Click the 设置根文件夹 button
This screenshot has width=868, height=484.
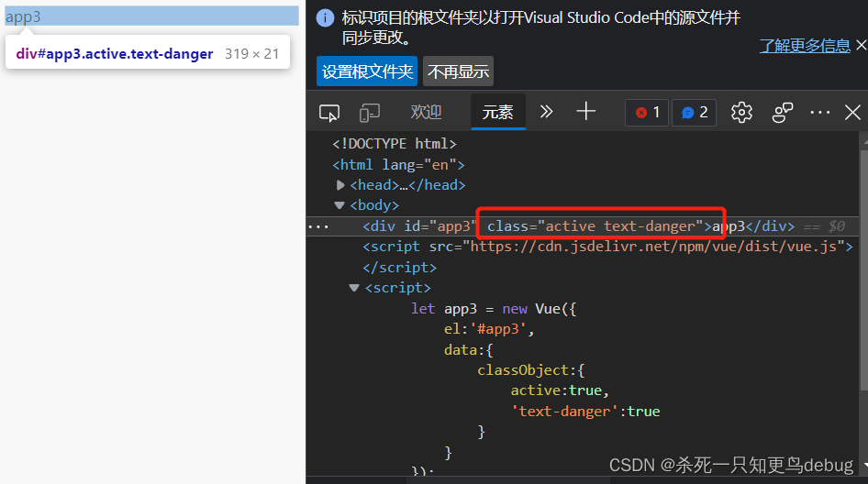coord(367,71)
